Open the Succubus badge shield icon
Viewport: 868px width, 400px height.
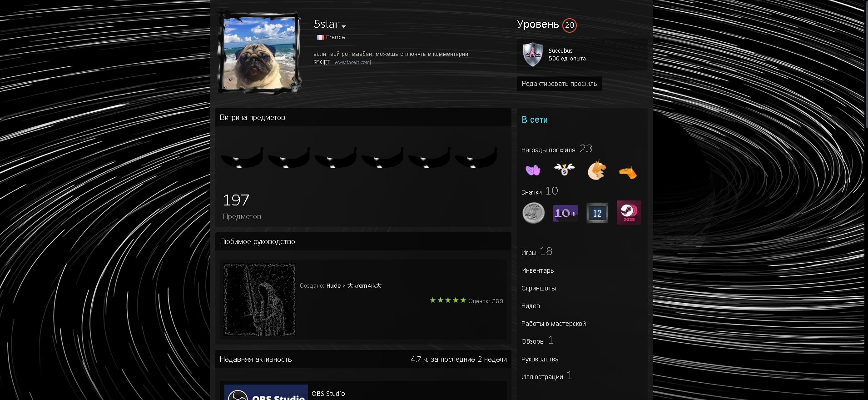tap(532, 55)
